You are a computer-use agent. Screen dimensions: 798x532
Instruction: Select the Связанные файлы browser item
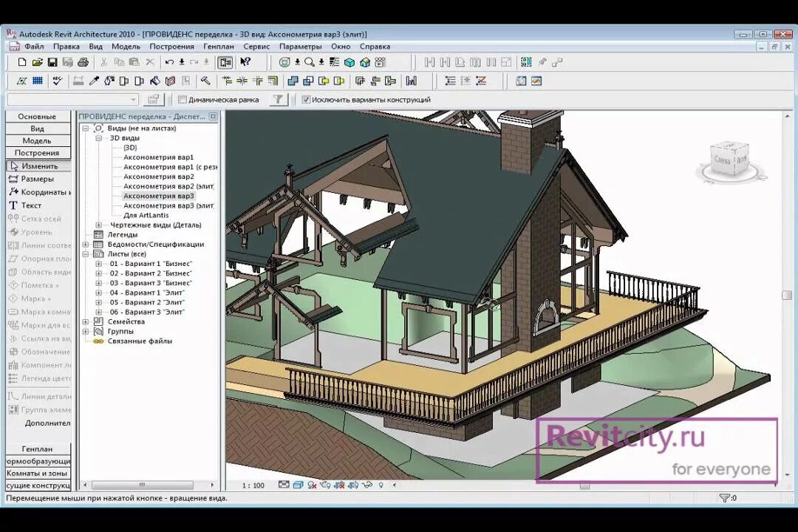(x=140, y=341)
